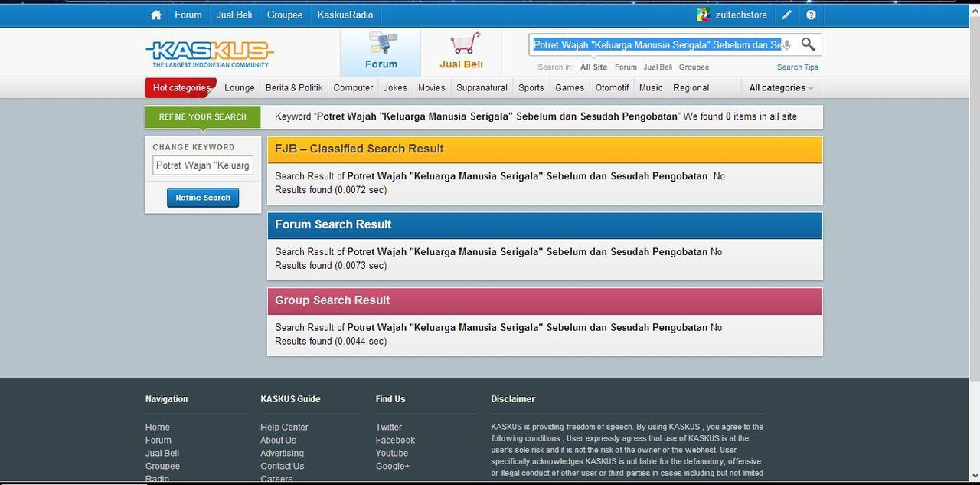Open the Jokes category
The image size is (980, 485).
(x=395, y=88)
